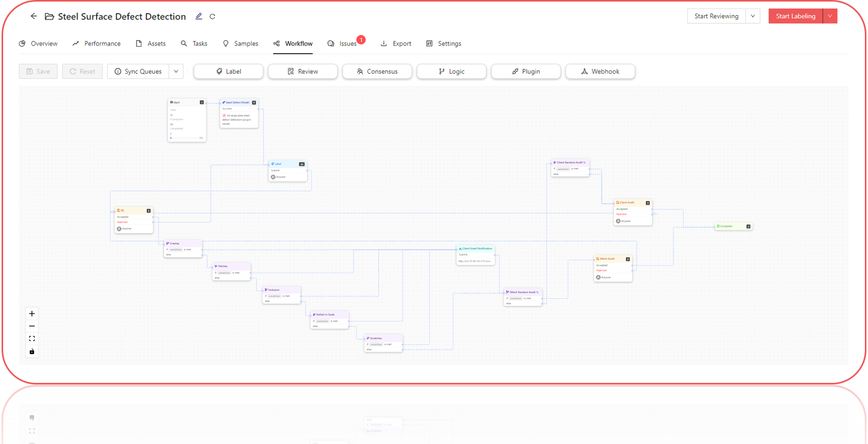
Task: Click folder icon beside project title
Action: [x=50, y=17]
